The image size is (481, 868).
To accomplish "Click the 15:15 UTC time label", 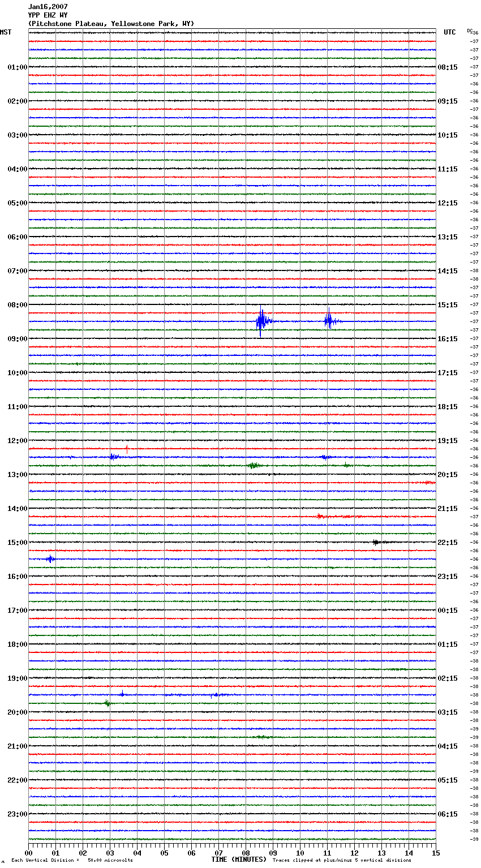I will [x=448, y=305].
